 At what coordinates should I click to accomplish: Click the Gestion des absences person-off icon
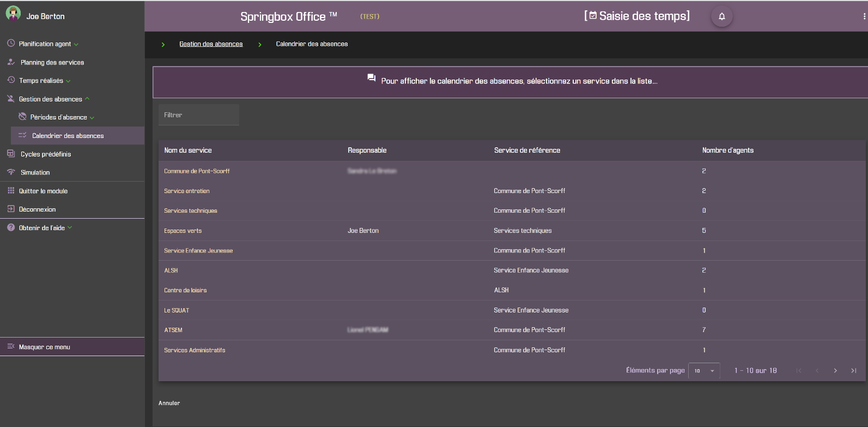click(11, 99)
